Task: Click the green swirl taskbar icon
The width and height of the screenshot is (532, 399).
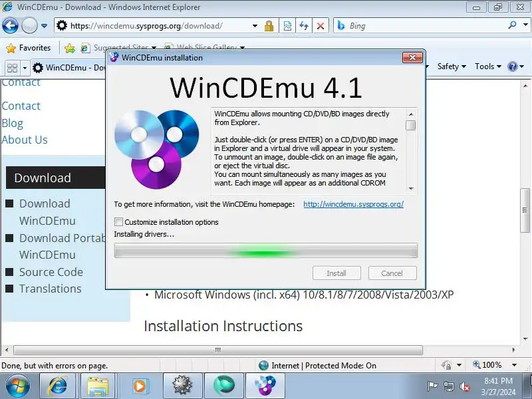Action: [x=224, y=386]
